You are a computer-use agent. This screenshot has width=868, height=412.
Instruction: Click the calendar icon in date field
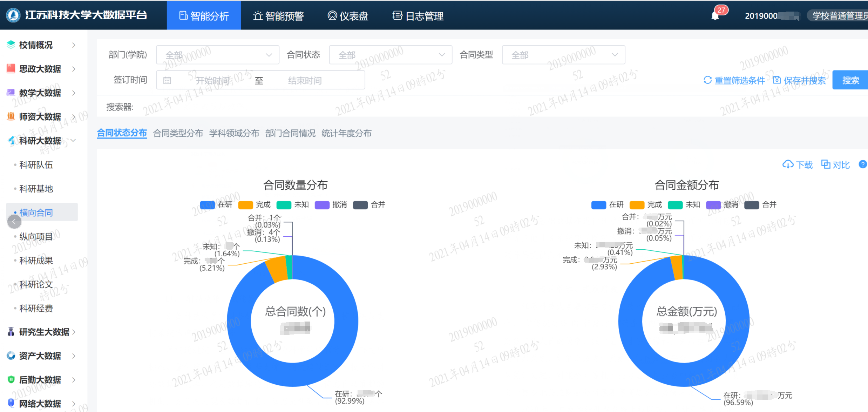pyautogui.click(x=167, y=81)
